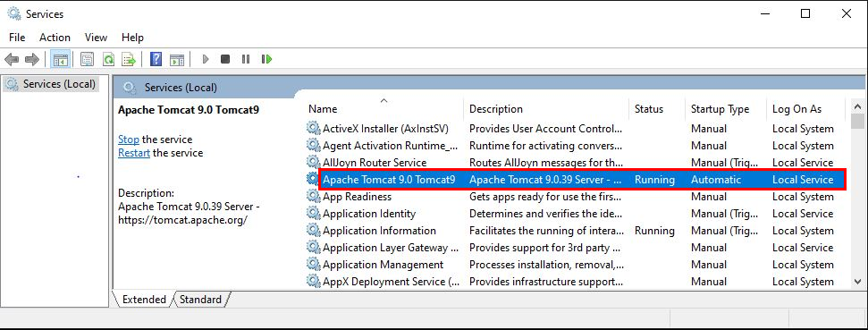Click the Back arrow in toolbar
This screenshot has height=330, width=868.
(12, 59)
